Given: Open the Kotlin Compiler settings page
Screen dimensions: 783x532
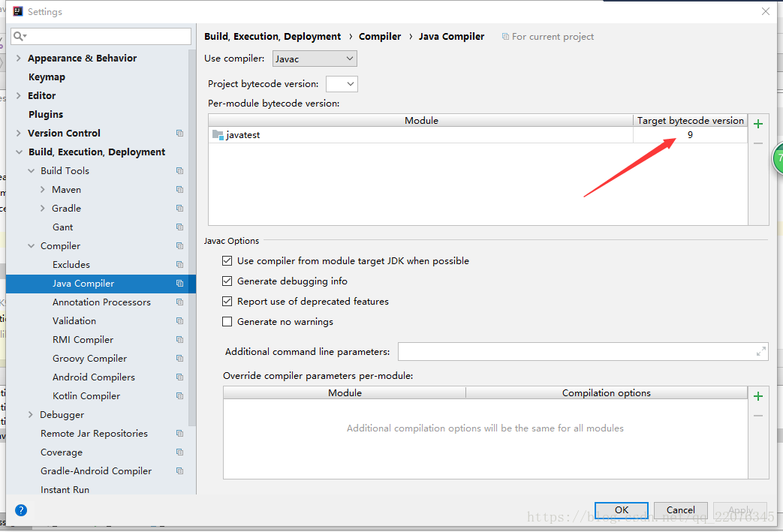Looking at the screenshot, I should tap(86, 396).
